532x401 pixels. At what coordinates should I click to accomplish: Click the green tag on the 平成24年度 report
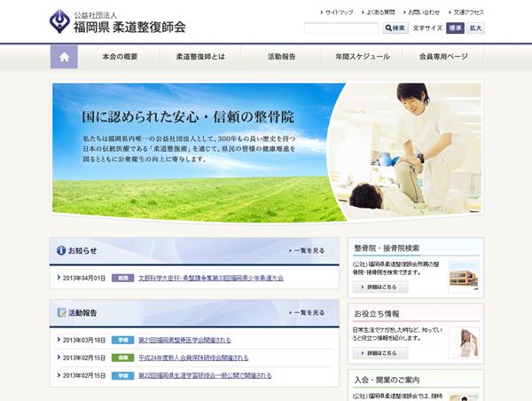coord(123,358)
